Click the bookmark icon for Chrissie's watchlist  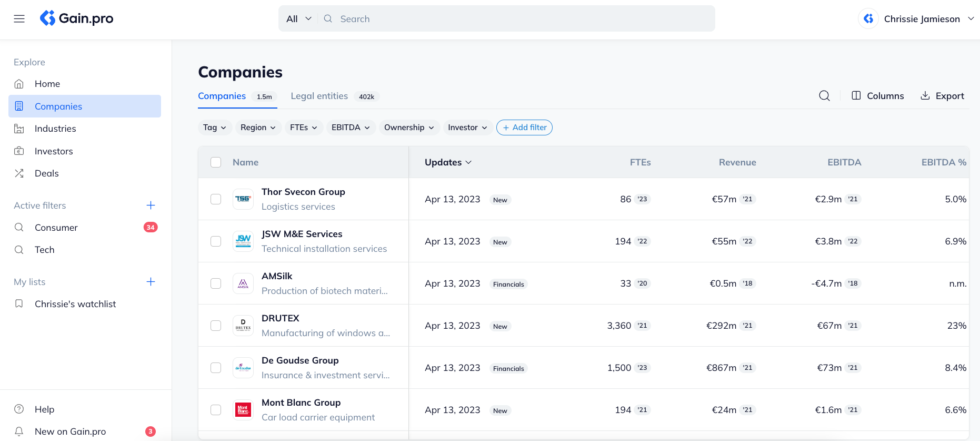19,304
